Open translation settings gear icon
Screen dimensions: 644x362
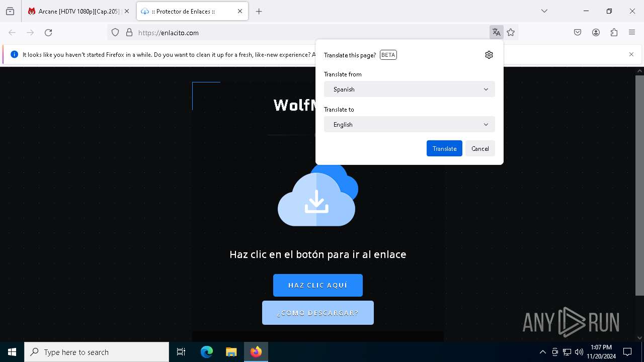489,55
